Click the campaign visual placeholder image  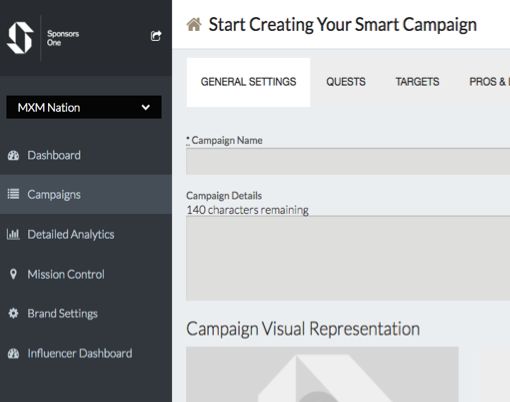pos(322,374)
